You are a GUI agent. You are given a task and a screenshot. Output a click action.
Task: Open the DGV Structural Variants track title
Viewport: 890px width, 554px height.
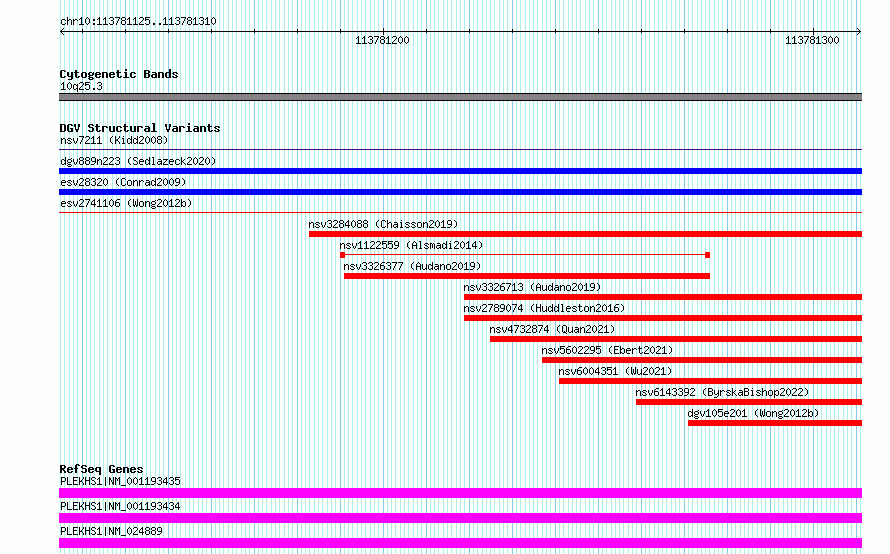(140, 128)
